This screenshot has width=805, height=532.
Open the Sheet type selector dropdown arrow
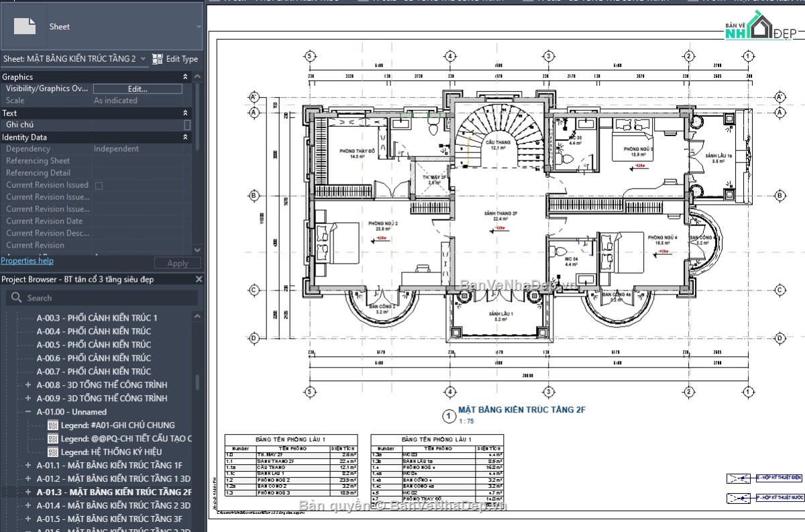[x=199, y=27]
